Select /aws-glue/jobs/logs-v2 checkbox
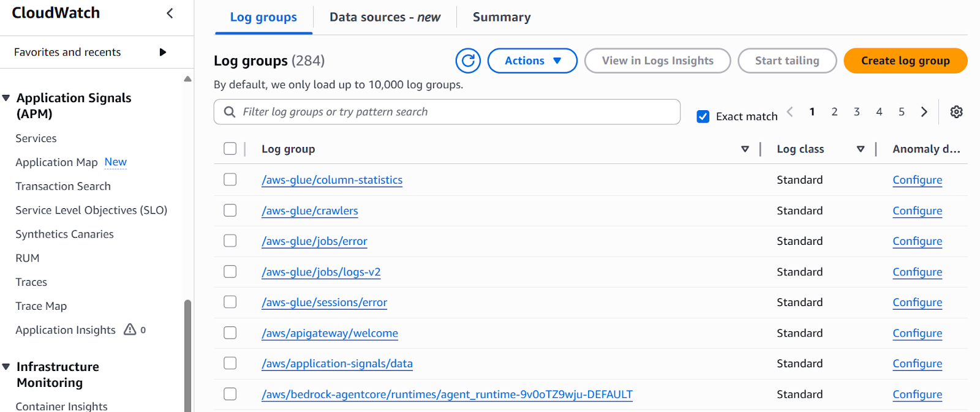 tap(230, 271)
